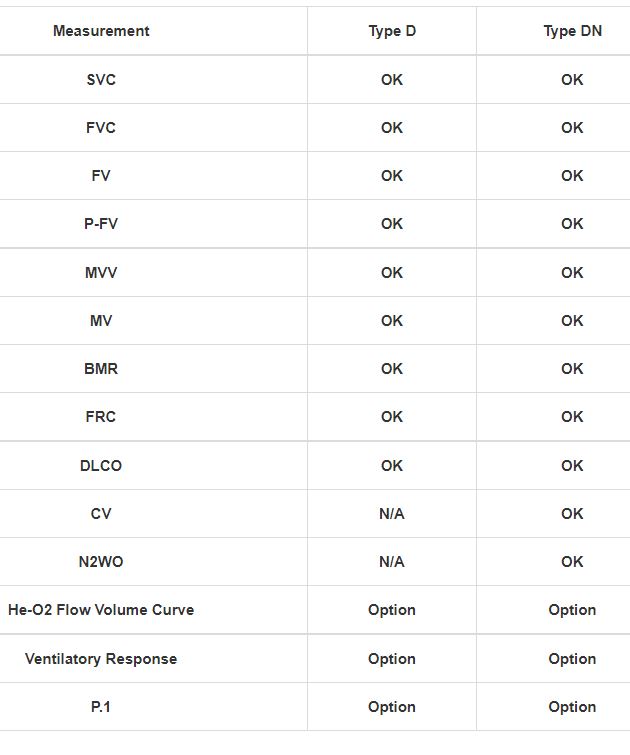Select Type DN's Option cell for Ventilatory Response
The image size is (630, 755).
point(572,659)
